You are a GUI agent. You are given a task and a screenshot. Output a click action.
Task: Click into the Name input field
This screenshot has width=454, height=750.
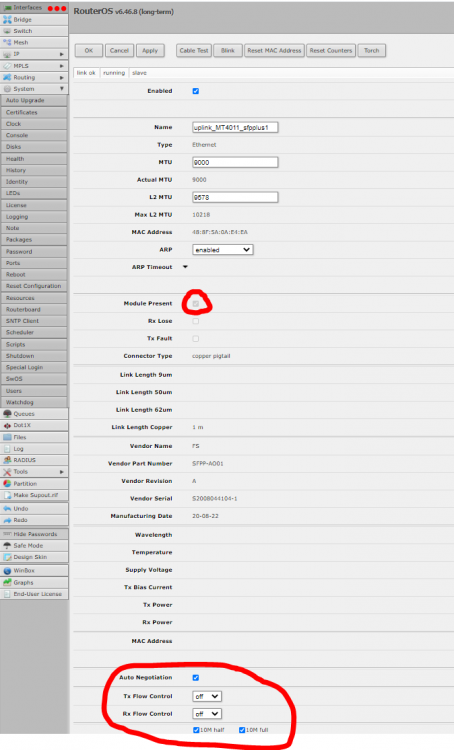(x=235, y=127)
